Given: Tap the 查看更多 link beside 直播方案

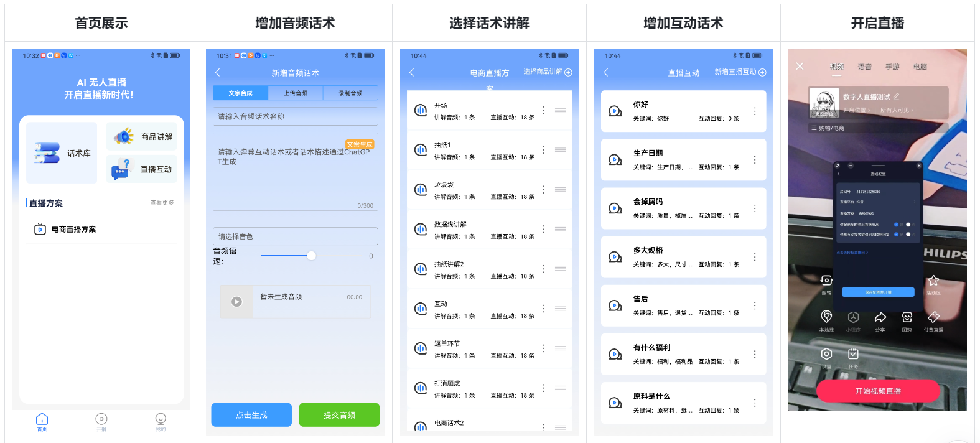Looking at the screenshot, I should pos(162,203).
